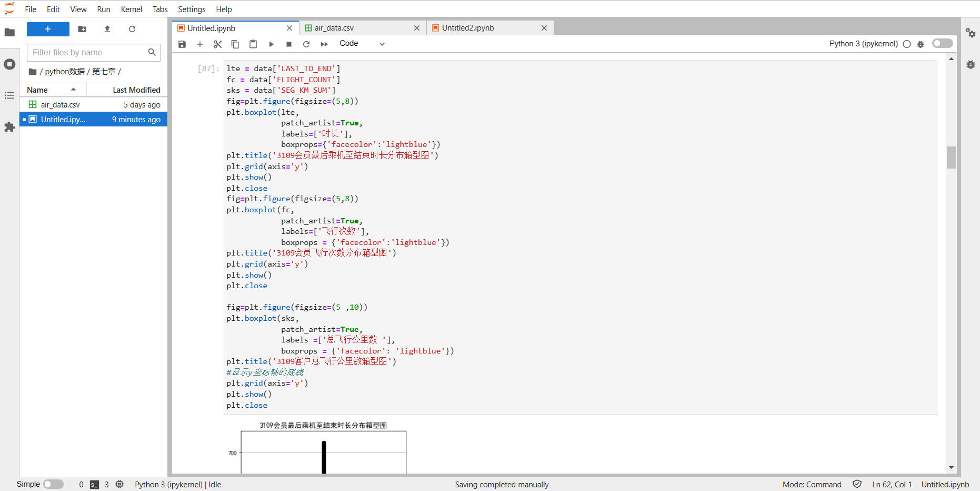The width and height of the screenshot is (980, 491).
Task: Open the Extension Manager panel
Action: click(9, 127)
